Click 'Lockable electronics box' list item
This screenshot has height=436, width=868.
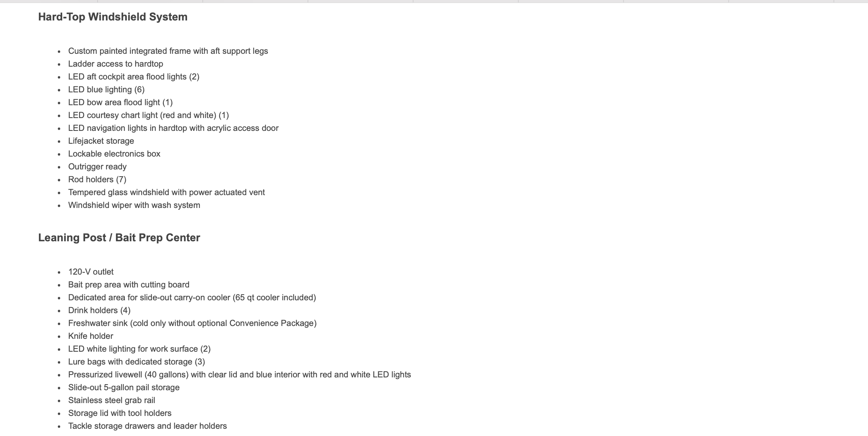point(114,154)
